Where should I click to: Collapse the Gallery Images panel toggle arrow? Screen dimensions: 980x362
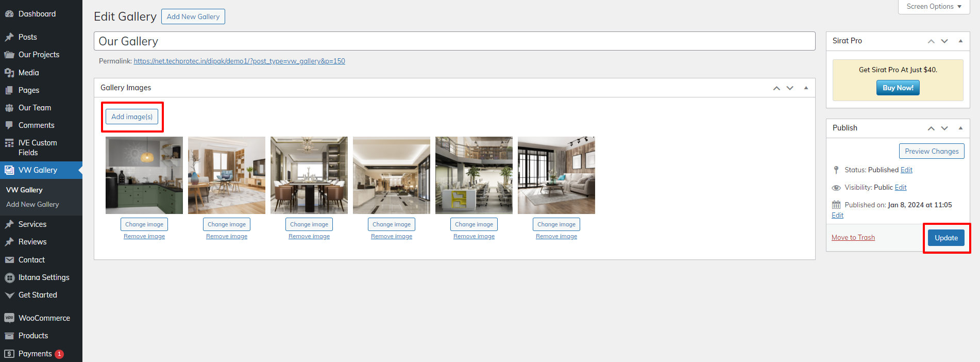coord(806,88)
